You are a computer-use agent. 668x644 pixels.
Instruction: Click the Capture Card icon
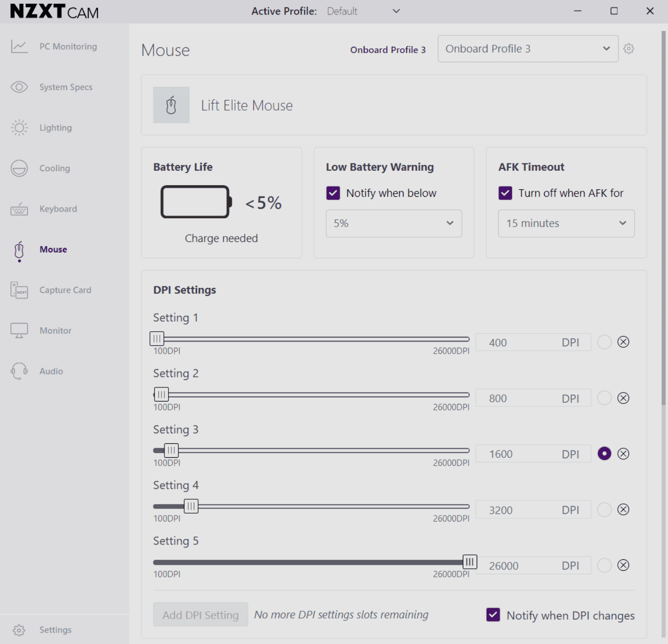tap(19, 290)
